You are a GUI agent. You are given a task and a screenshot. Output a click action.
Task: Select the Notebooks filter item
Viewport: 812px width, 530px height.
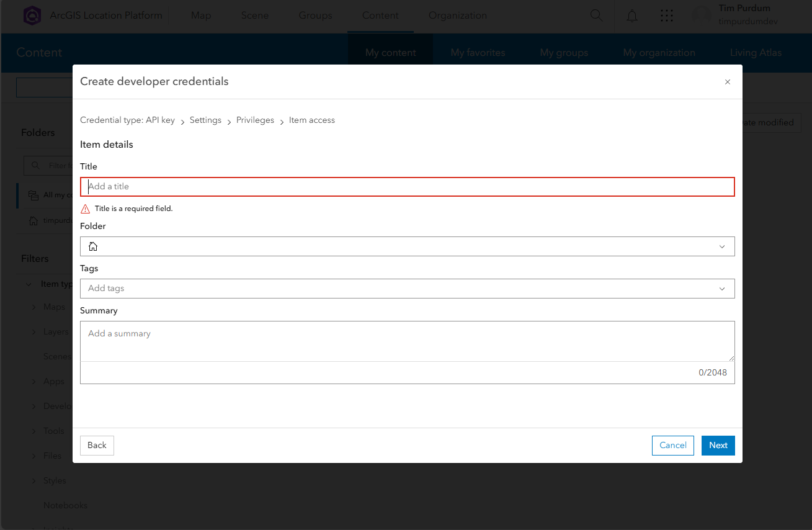coord(65,506)
